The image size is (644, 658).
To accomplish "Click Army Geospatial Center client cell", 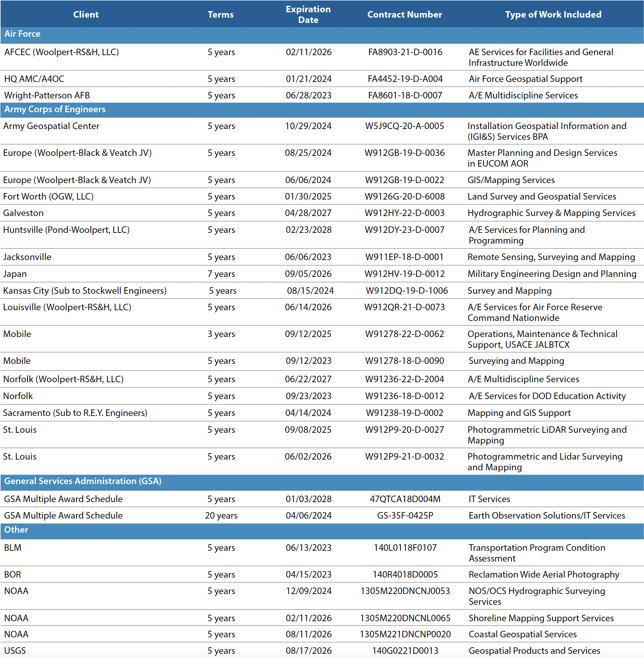I will tap(51, 126).
